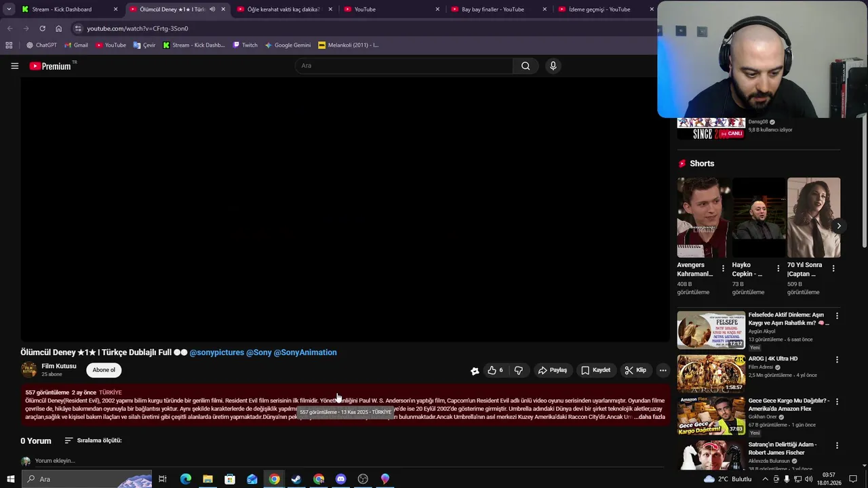Click the youtube.com URL in address bar
This screenshot has height=488, width=868.
point(138,28)
